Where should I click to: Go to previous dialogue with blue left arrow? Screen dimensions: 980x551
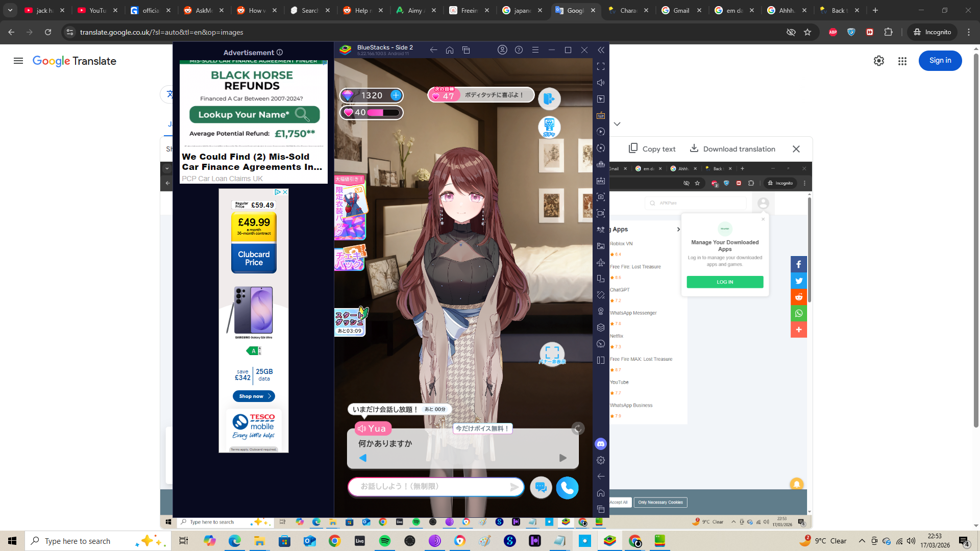tap(363, 458)
